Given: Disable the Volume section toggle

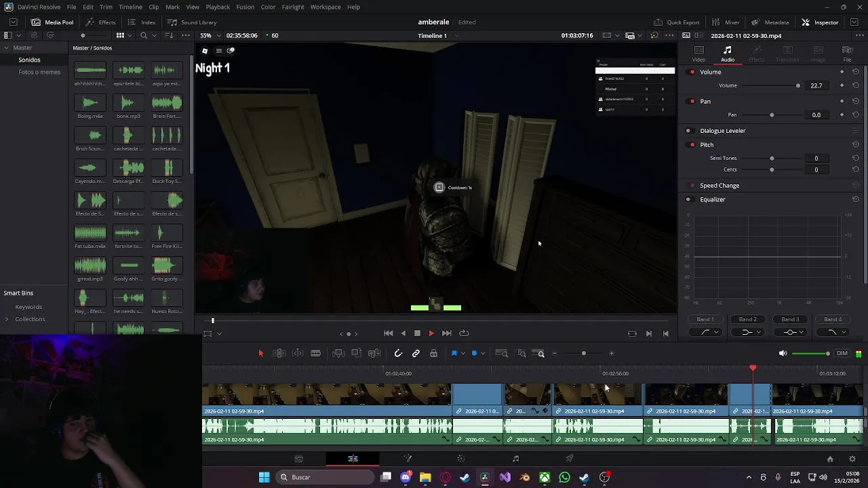Looking at the screenshot, I should point(692,72).
